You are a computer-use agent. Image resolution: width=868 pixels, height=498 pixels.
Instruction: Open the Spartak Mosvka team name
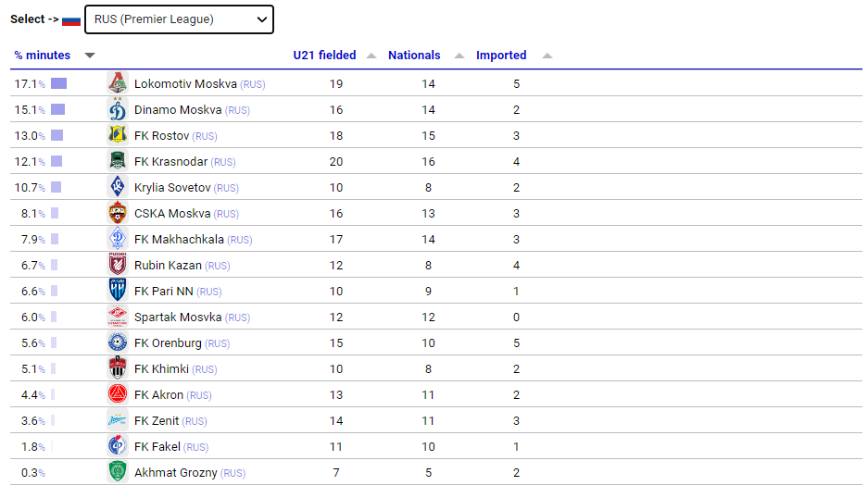(x=178, y=317)
